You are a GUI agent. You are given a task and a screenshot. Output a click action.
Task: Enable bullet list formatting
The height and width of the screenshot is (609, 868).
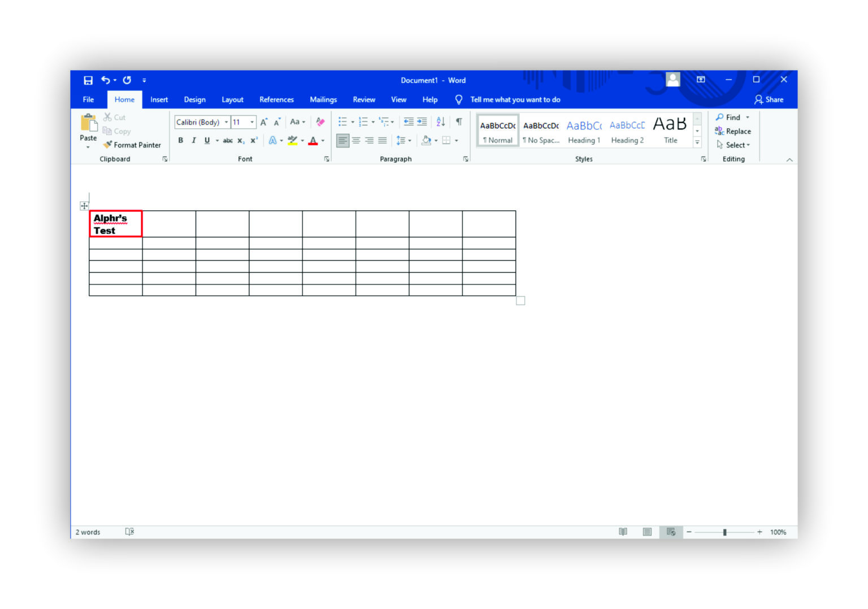click(342, 121)
